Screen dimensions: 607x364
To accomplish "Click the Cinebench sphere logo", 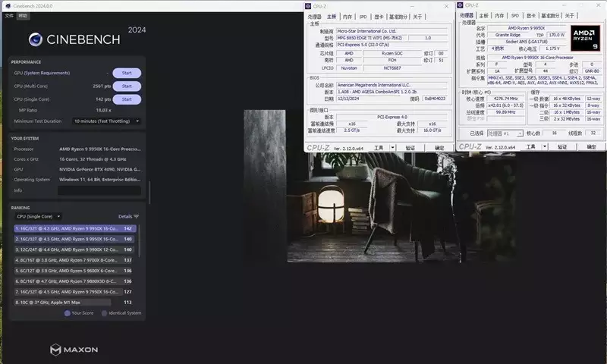I will (35, 39).
